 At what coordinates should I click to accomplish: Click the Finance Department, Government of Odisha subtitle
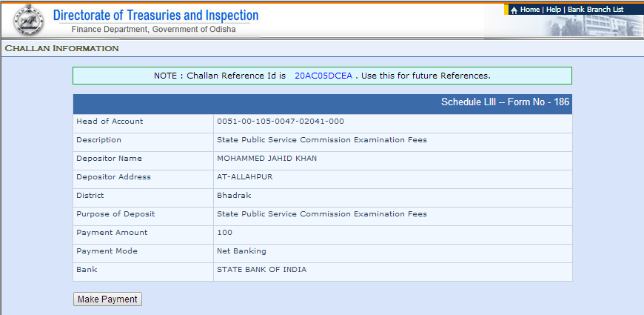coord(154,30)
